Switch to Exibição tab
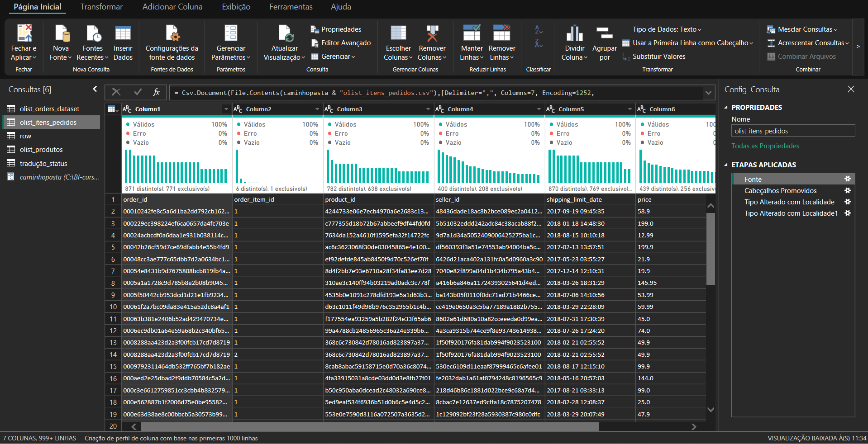868x444 pixels. (236, 7)
